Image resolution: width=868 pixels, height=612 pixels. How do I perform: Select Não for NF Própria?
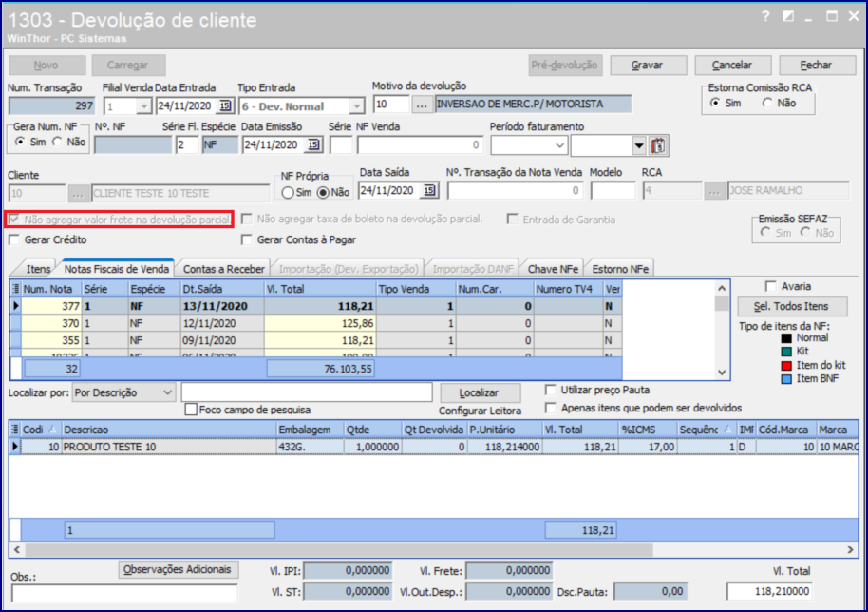point(323,193)
